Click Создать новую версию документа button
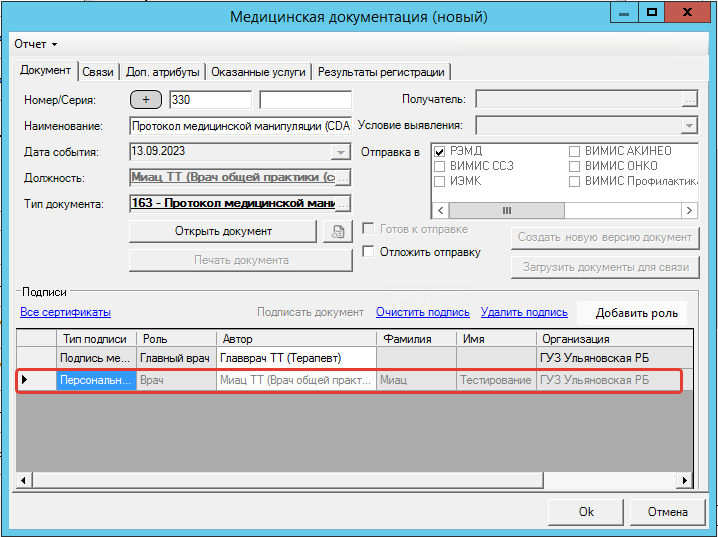The width and height of the screenshot is (718, 537). pos(605,238)
